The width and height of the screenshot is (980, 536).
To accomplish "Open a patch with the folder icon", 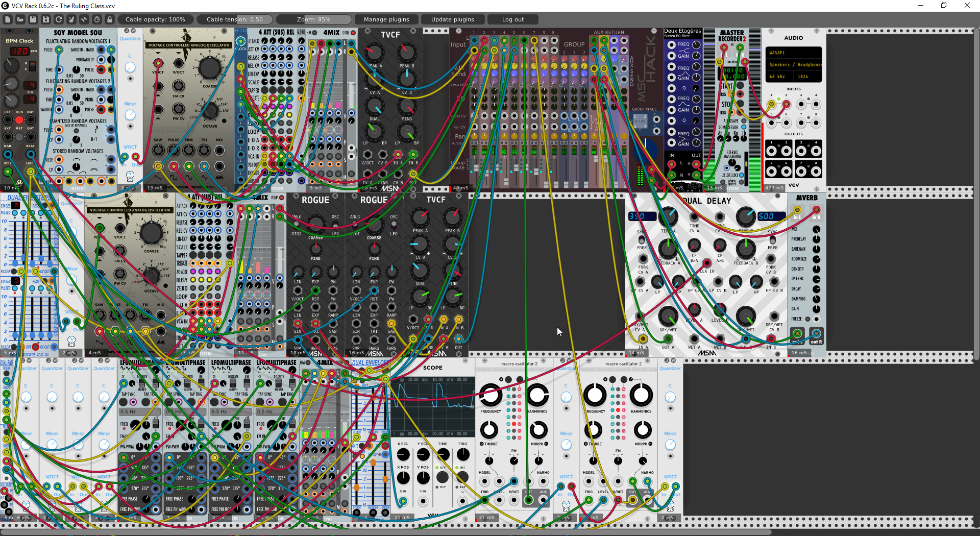I will (20, 19).
